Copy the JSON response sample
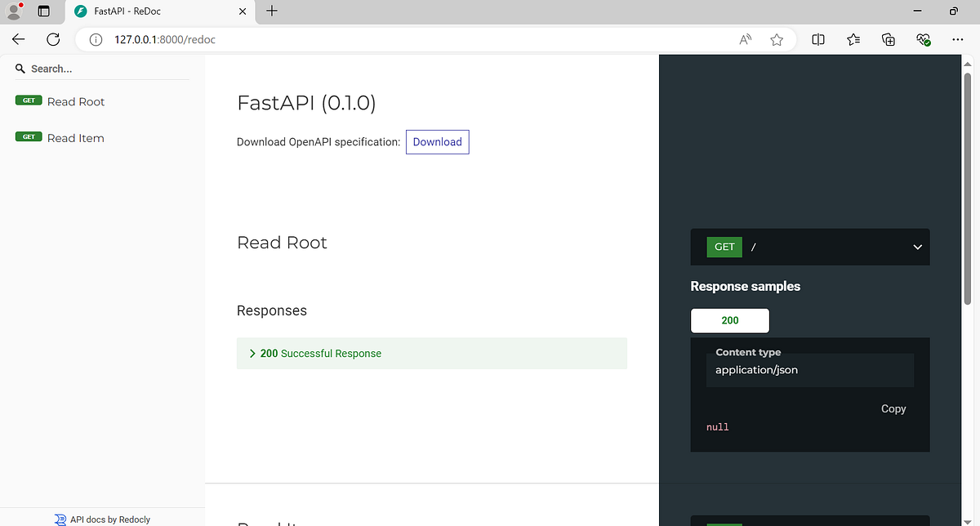 tap(893, 408)
